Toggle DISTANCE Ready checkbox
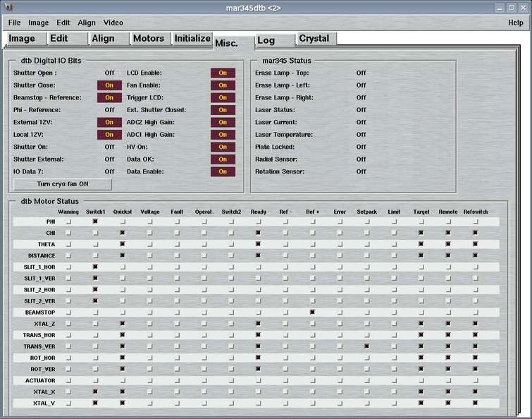Screen dimensions: 532x419 (259, 255)
